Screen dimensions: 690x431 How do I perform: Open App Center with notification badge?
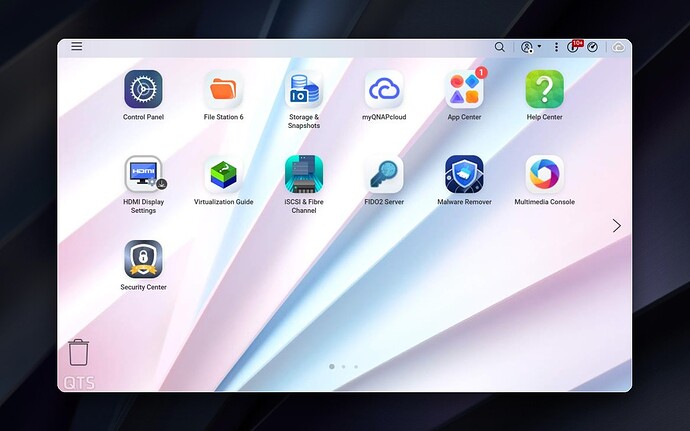point(464,89)
